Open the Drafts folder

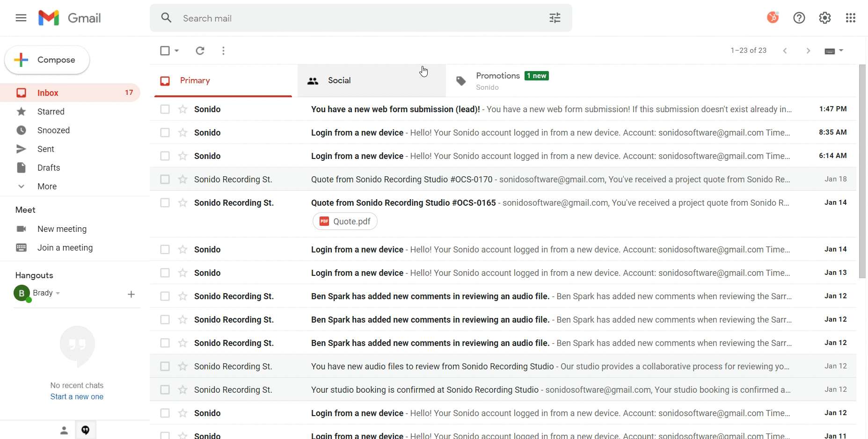pyautogui.click(x=70, y=167)
